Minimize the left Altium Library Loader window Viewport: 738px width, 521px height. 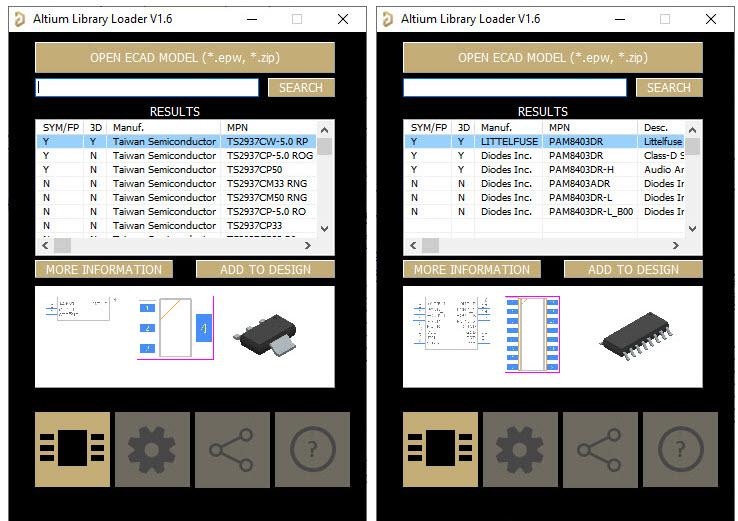[252, 19]
